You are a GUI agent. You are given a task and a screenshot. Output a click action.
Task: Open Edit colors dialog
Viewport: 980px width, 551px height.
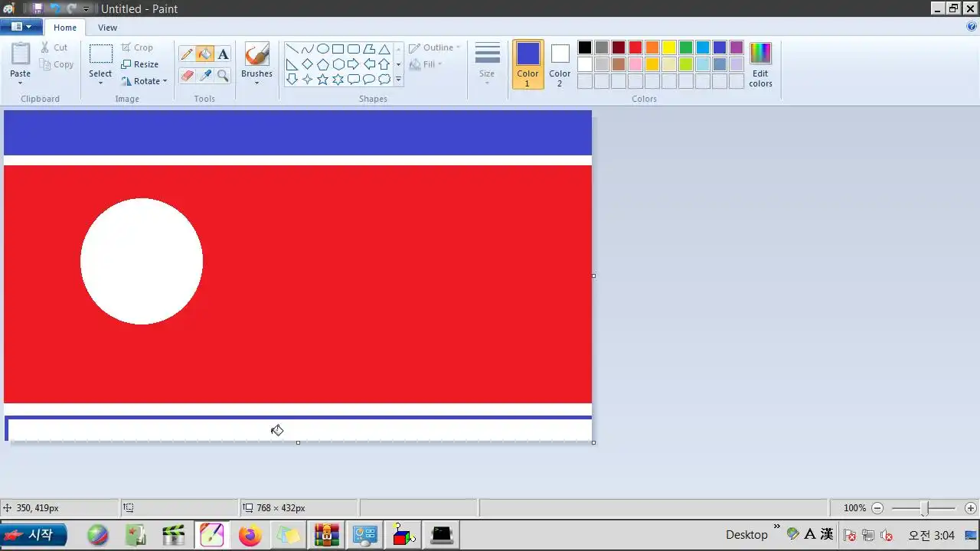click(x=760, y=65)
